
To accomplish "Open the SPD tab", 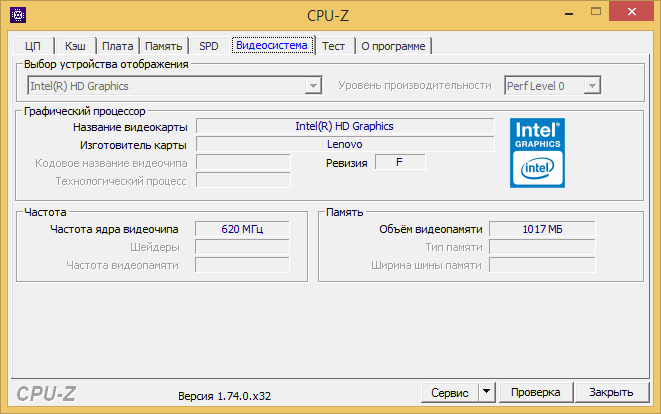I will pyautogui.click(x=209, y=46).
